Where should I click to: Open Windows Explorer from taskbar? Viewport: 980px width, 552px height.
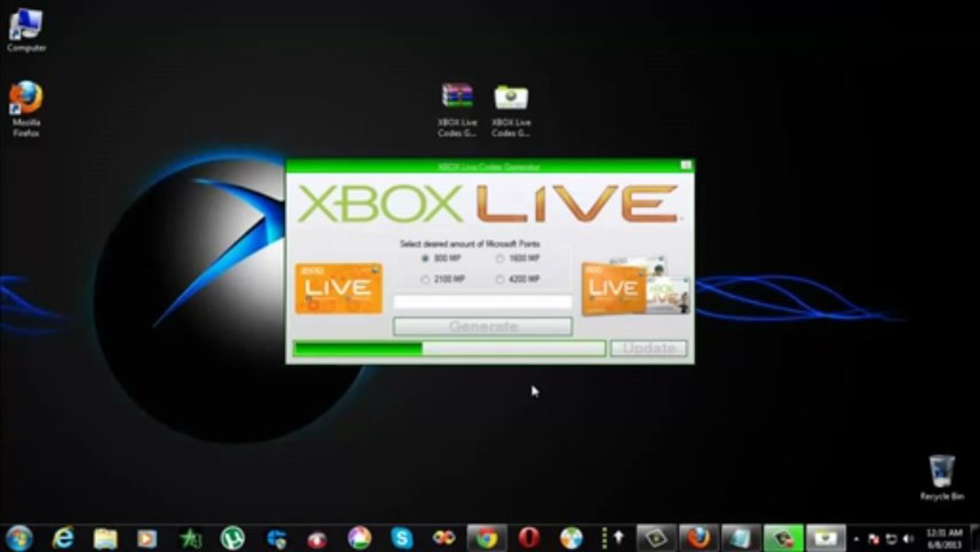point(105,538)
